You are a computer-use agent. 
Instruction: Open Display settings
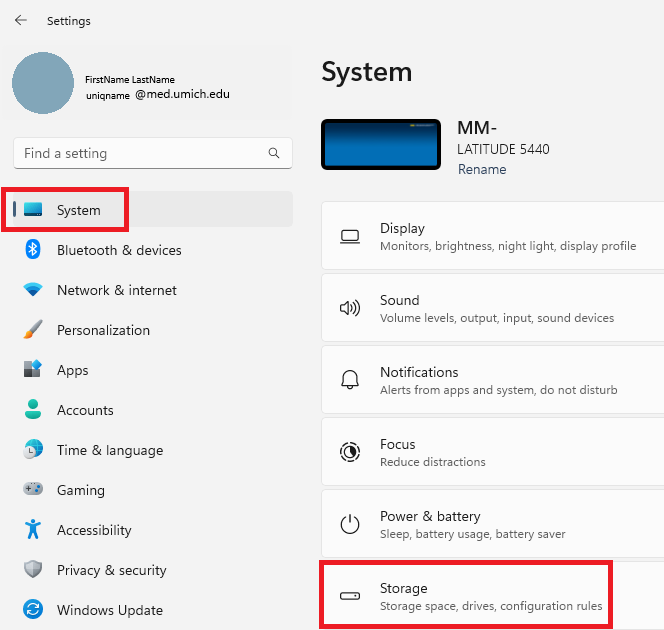coord(492,237)
